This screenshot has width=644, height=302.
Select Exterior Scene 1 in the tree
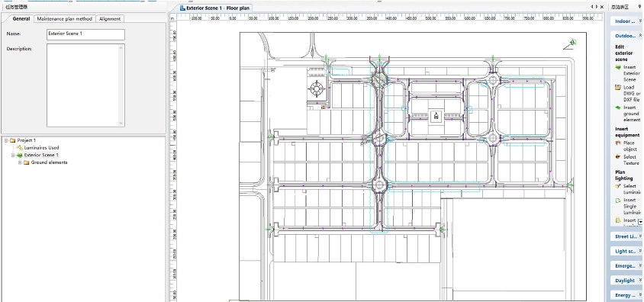tap(41, 155)
